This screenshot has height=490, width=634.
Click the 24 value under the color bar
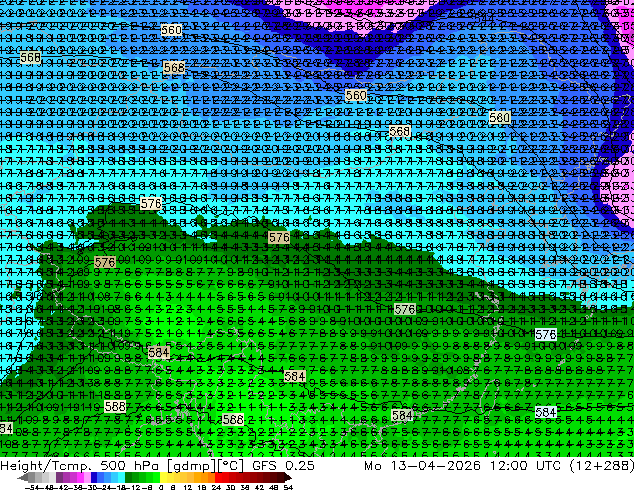216,487
